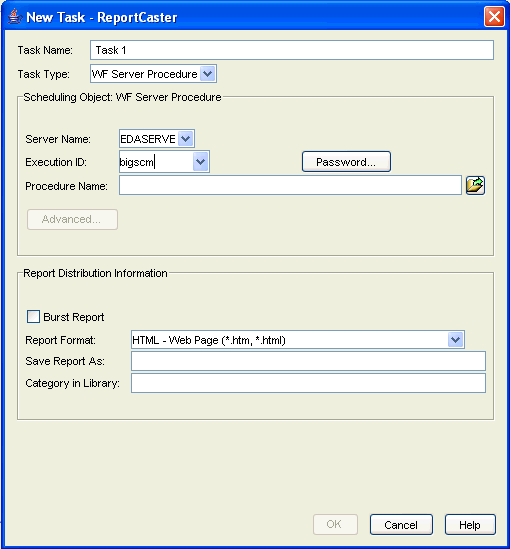The width and height of the screenshot is (510, 549).
Task: Click the Password... button
Action: [x=346, y=162]
